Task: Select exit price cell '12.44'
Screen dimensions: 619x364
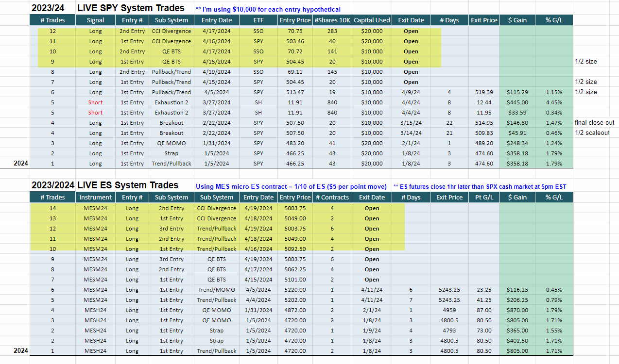Action: coord(484,102)
